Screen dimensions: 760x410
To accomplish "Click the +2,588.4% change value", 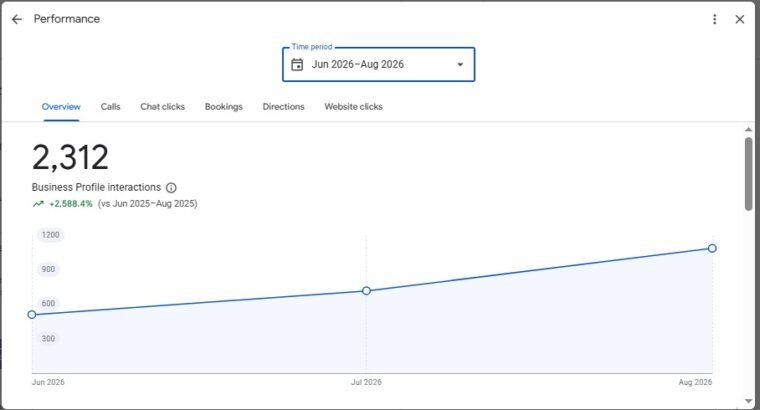I will click(71, 204).
